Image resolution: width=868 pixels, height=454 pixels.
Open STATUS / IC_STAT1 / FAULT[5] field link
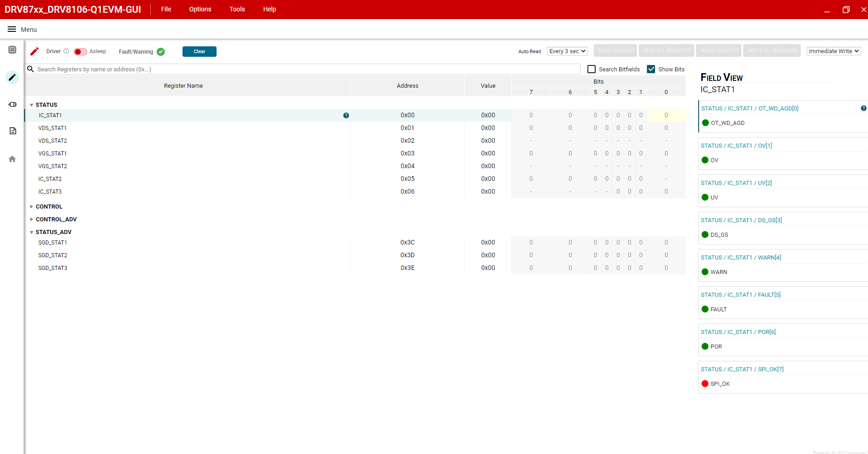[x=741, y=295]
